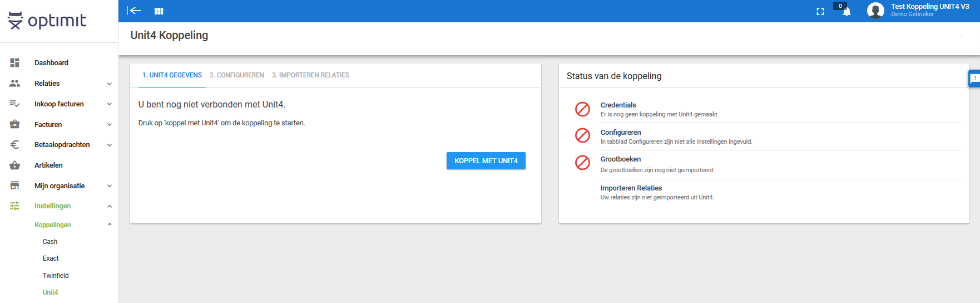
Task: Switch to the 3. Importeren Relaties tab
Action: tap(310, 75)
